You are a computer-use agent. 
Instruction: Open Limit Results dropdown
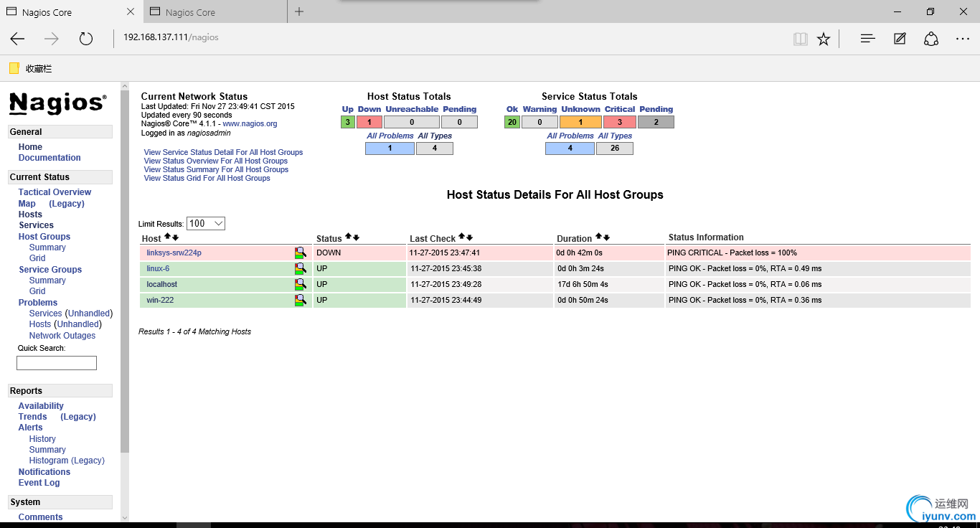[x=206, y=224]
